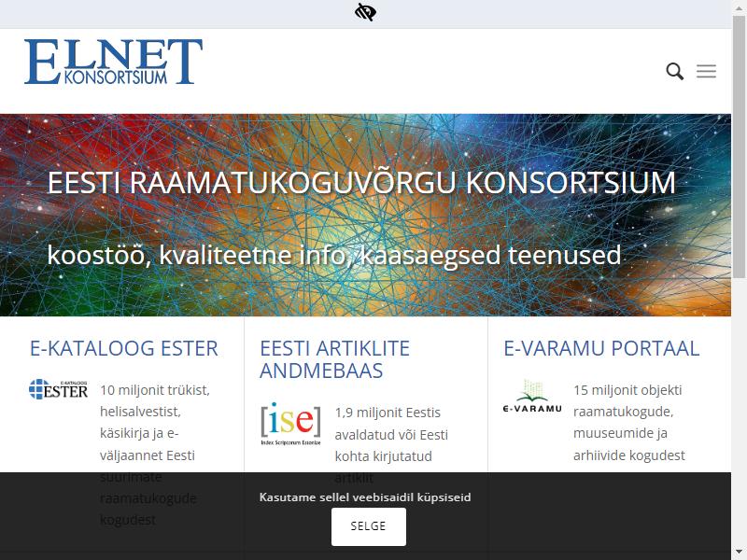The image size is (747, 560).
Task: Click the 'Kasutame sellel veebisaidil küpsiseid' notice
Action: coord(365,497)
